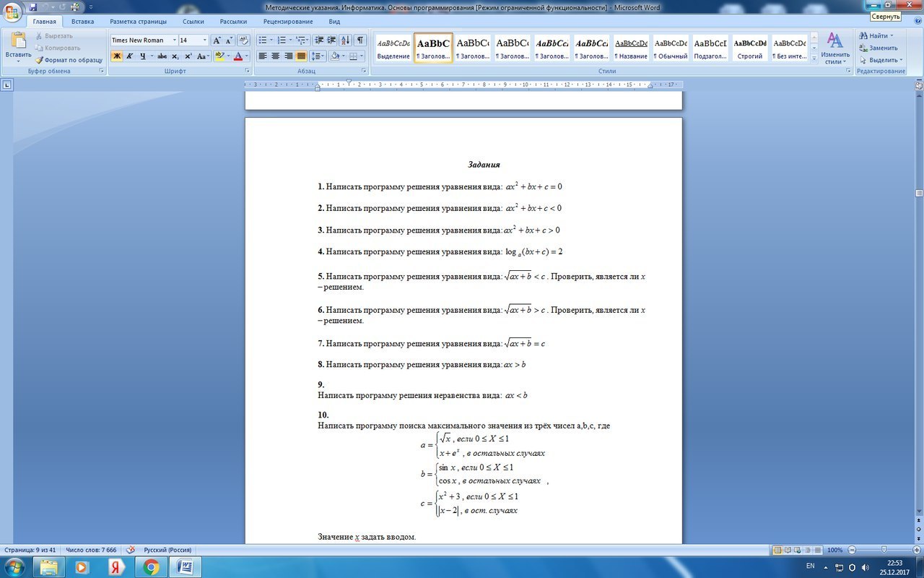
Task: Toggle Justify alignment
Action: 302,56
